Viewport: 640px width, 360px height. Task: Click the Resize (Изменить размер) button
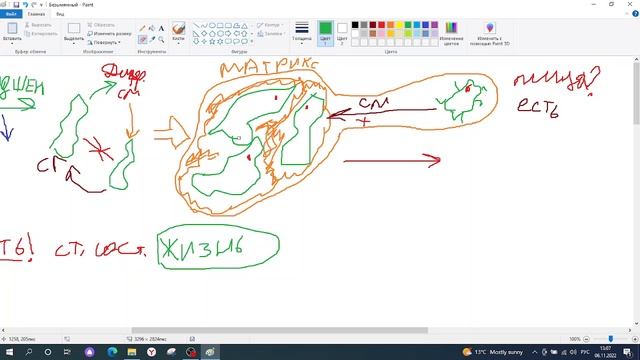point(109,33)
